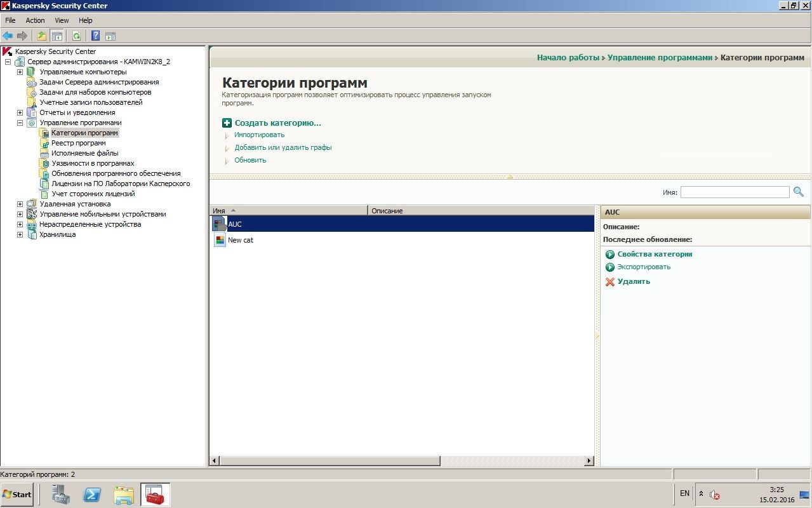
Task: Click the Задачи для наборов компьютеров icon
Action: click(32, 92)
